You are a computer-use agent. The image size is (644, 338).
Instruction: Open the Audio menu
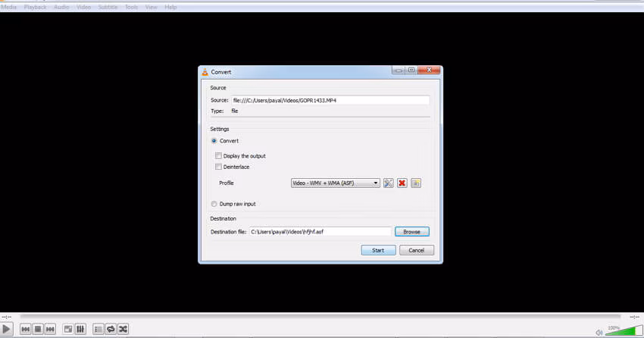tap(61, 7)
